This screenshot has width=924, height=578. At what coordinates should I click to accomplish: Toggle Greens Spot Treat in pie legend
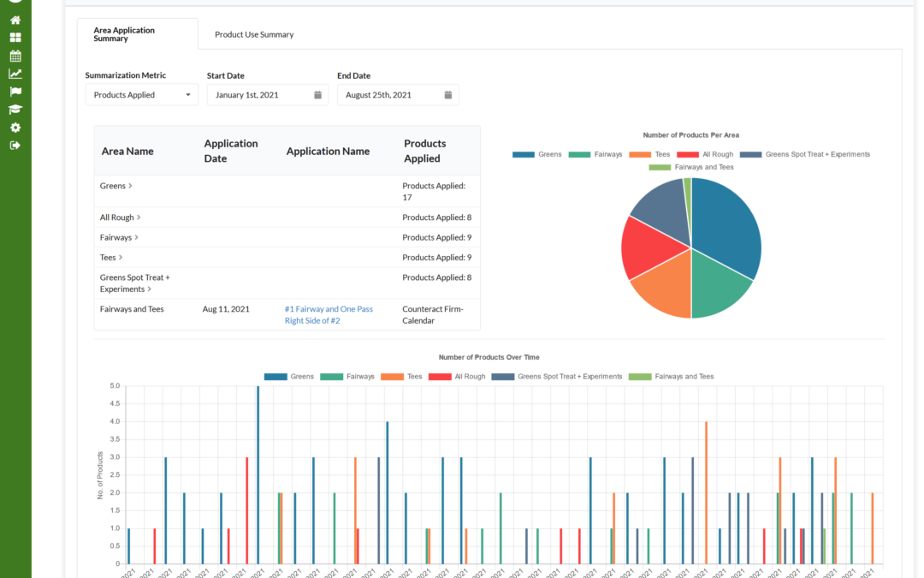[805, 154]
